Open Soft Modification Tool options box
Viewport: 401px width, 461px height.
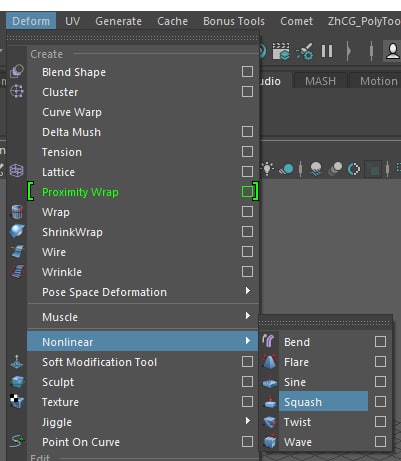click(247, 362)
